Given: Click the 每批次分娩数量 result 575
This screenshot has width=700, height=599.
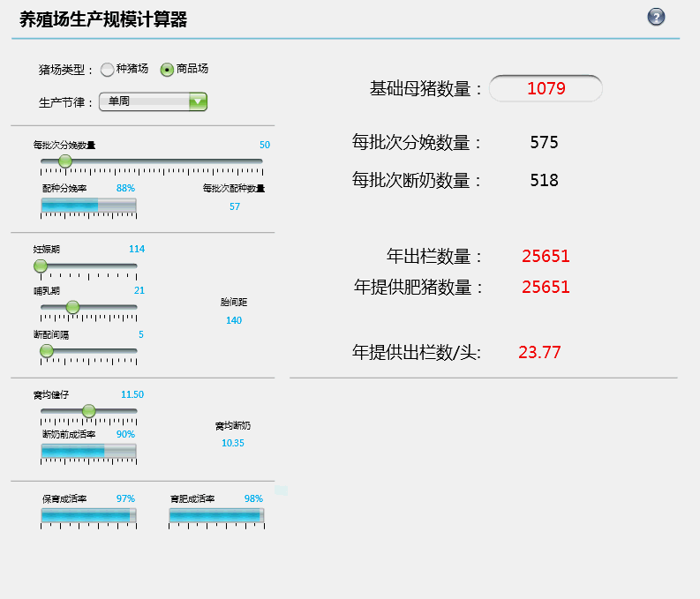Looking at the screenshot, I should (x=544, y=143).
